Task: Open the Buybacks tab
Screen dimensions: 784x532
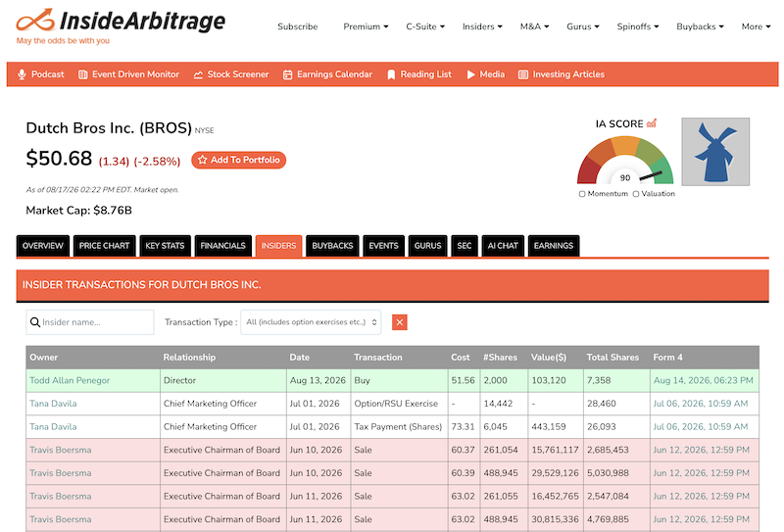Action: tap(332, 246)
